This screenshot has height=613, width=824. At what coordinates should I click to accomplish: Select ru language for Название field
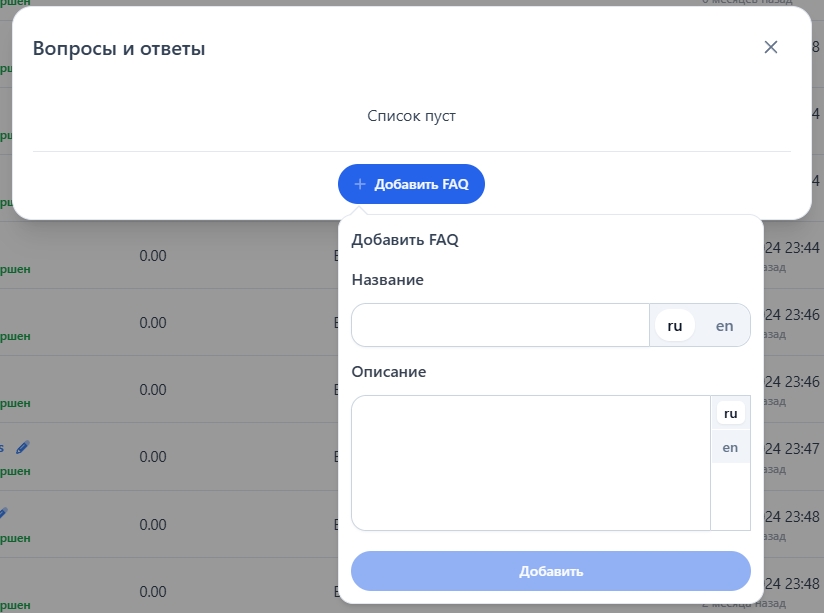click(675, 325)
